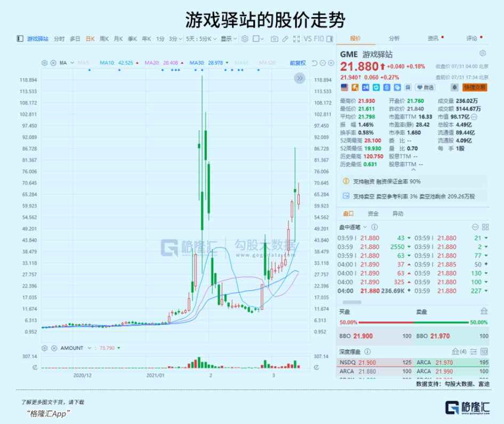This screenshot has height=424, width=504.
Task: Switch to the 分析 tab
Action: pos(394,38)
